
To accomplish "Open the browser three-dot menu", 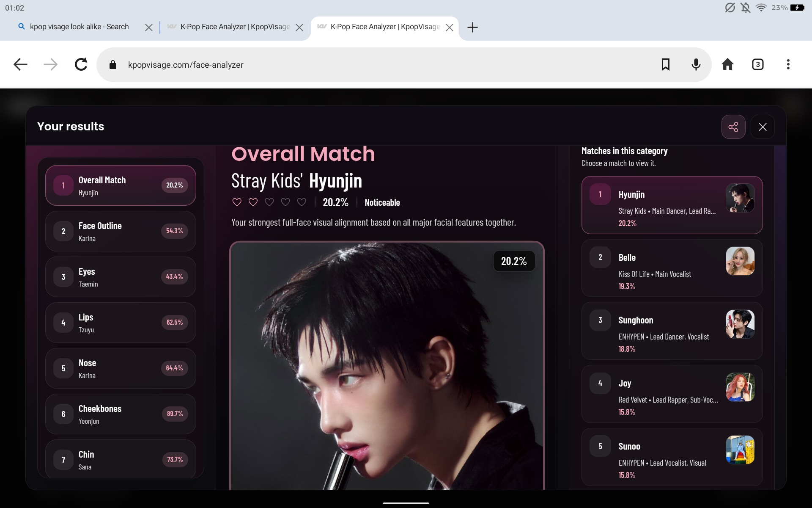I will pyautogui.click(x=788, y=64).
